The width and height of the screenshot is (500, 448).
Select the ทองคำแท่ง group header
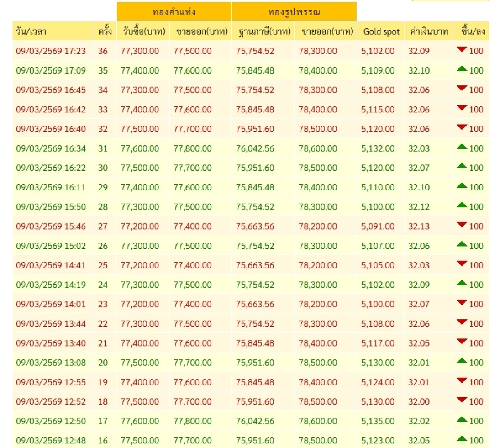[x=174, y=12]
